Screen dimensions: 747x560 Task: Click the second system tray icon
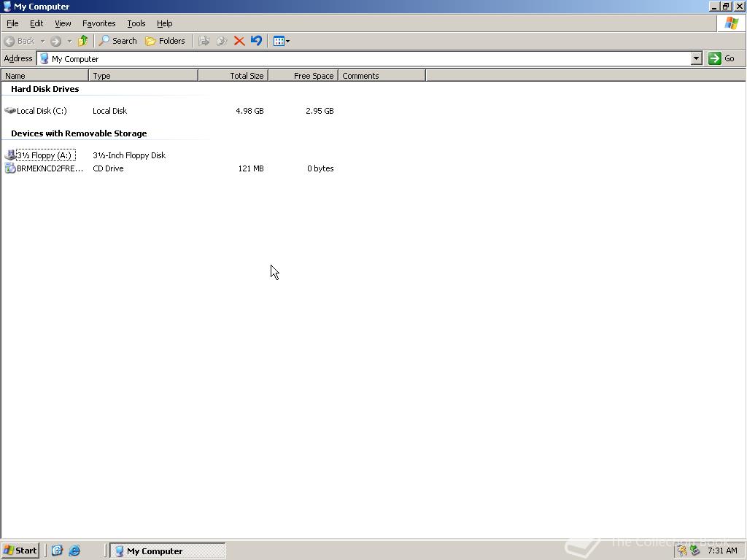695,551
